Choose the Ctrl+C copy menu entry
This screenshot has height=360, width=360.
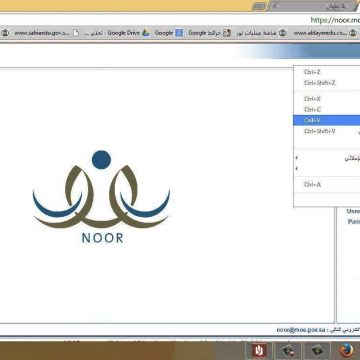click(327, 109)
